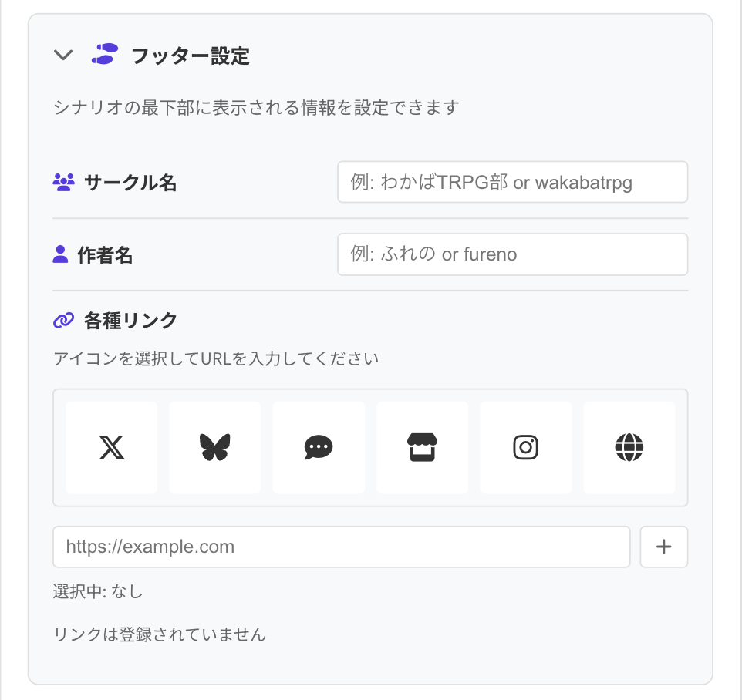The image size is (742, 700).
Task: Click the サークル名 label
Action: coord(130,183)
